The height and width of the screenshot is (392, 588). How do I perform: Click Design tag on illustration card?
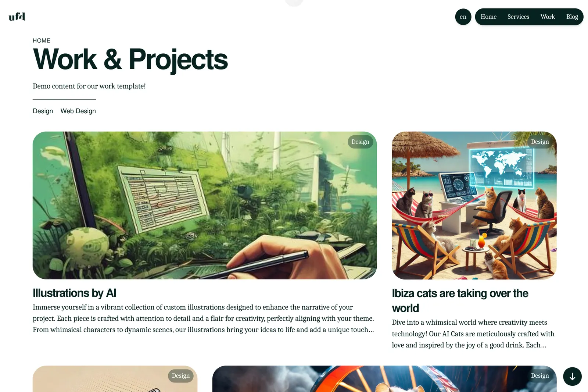[360, 142]
